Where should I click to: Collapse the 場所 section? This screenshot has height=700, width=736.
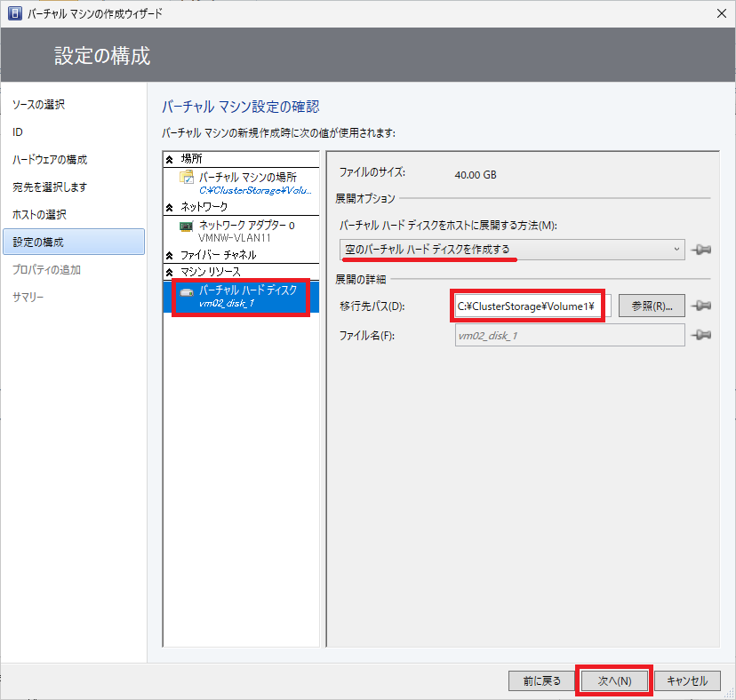[170, 159]
